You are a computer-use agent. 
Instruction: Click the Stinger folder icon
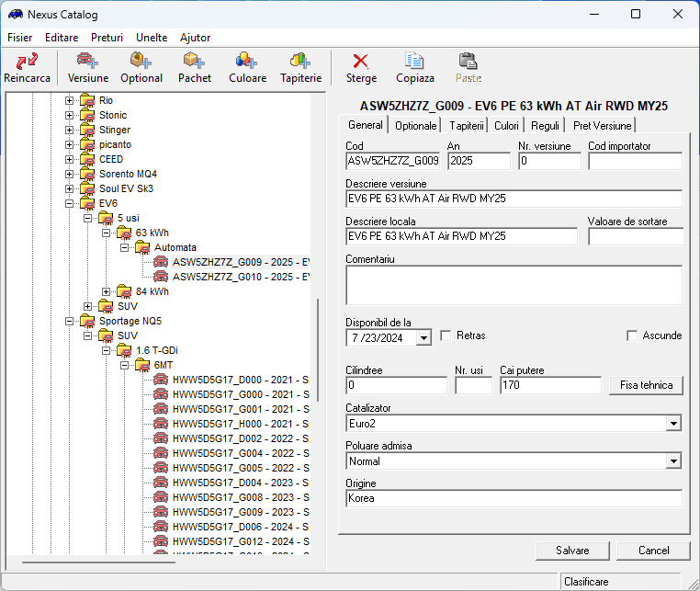tap(87, 130)
